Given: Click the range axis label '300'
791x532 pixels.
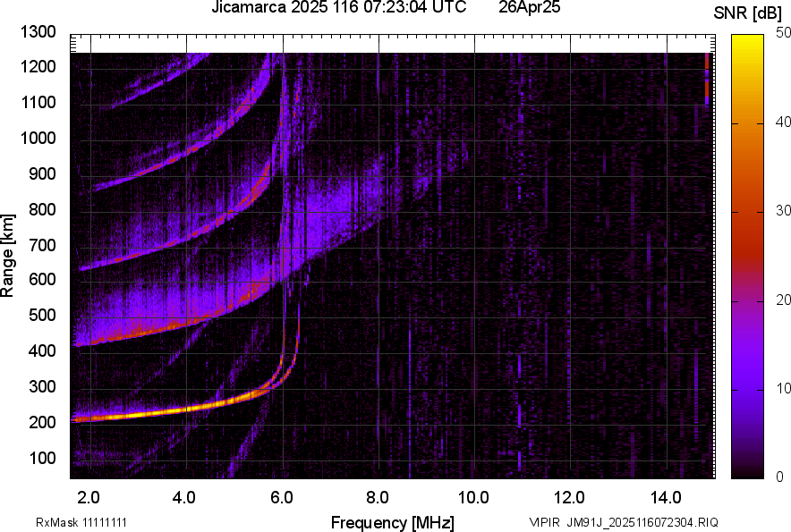Looking at the screenshot, I should point(42,387).
